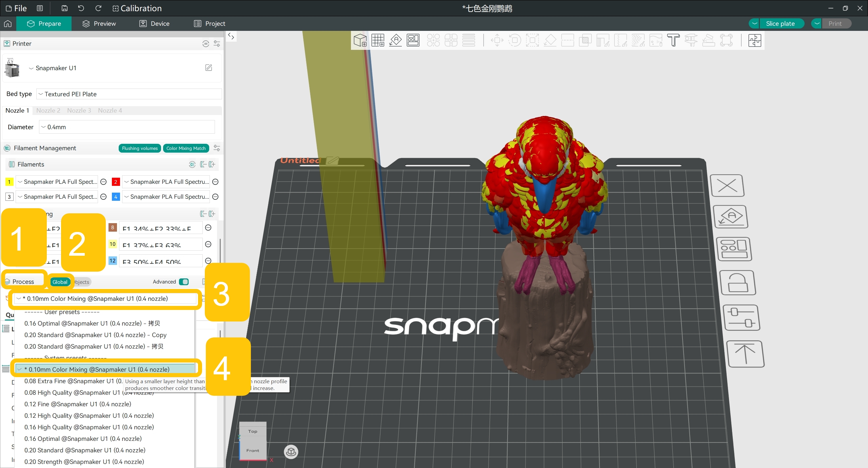Click the Add plate grid icon
Image resolution: width=868 pixels, height=468 pixels.
(378, 40)
